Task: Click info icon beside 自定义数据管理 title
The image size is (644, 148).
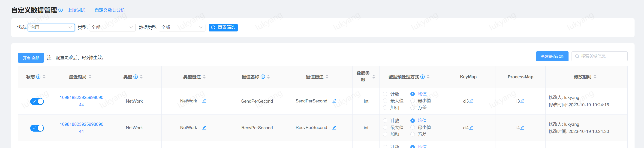Action: pyautogui.click(x=60, y=10)
